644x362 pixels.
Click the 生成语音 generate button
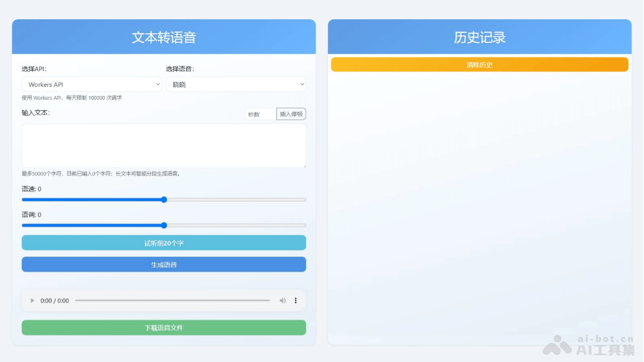point(164,264)
